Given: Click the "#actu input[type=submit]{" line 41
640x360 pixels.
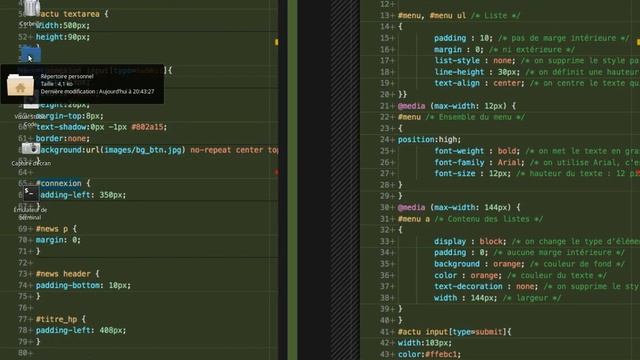Looking at the screenshot, I should pyautogui.click(x=455, y=332).
